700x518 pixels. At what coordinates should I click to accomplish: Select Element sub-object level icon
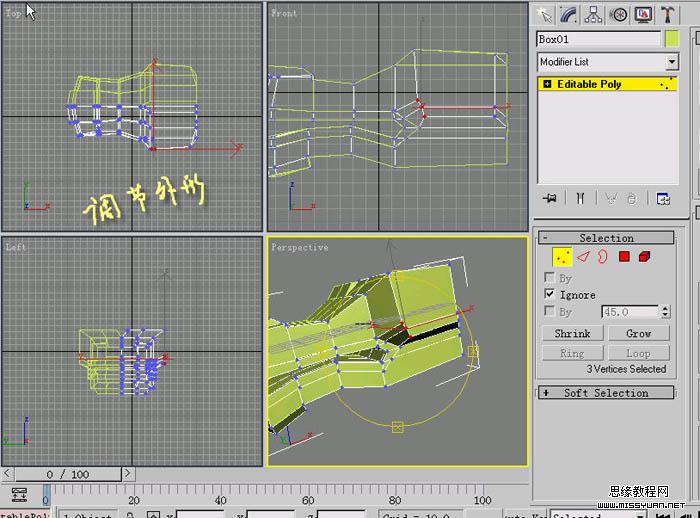[644, 257]
